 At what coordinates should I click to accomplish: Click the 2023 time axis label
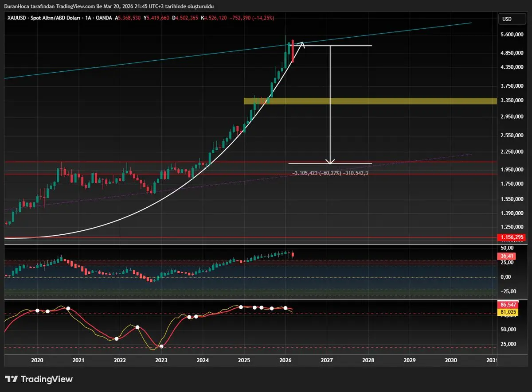click(x=161, y=361)
